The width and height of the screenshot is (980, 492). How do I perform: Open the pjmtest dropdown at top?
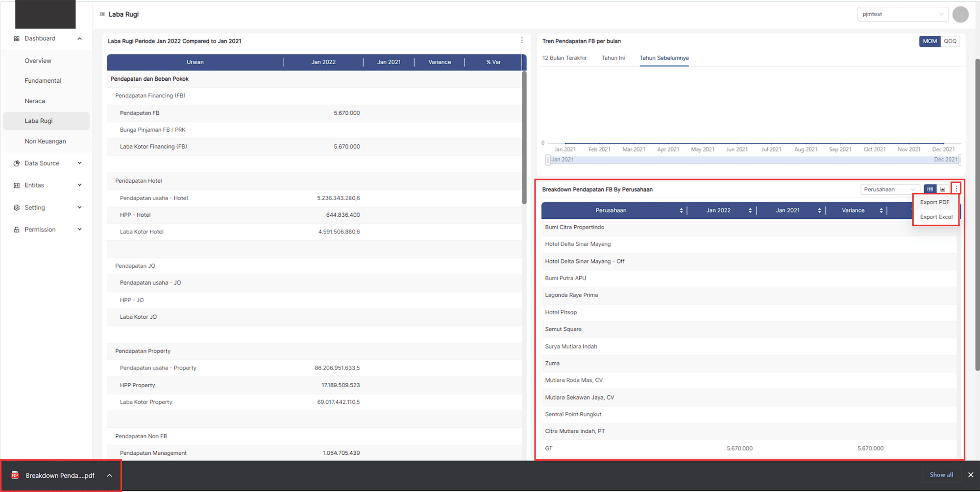click(902, 14)
